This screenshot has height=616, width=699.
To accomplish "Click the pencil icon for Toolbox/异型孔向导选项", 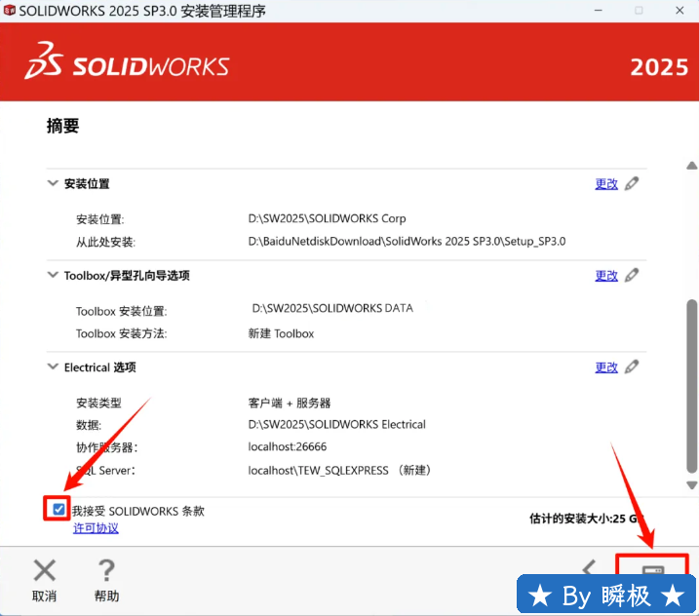I will 632,275.
